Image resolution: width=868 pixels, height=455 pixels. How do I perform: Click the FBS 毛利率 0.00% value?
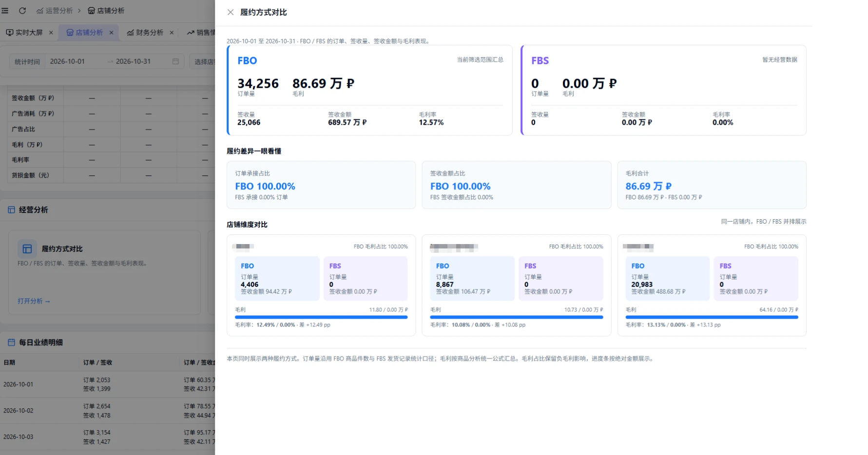[723, 122]
